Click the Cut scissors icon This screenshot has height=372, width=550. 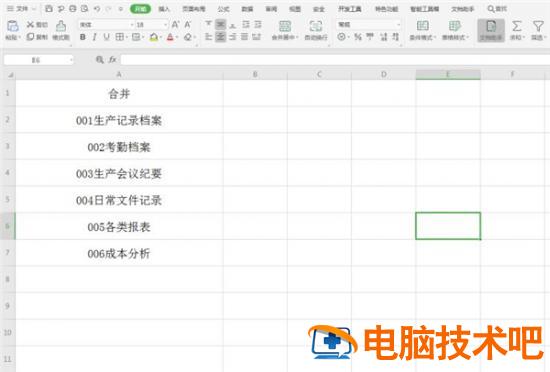coord(31,25)
